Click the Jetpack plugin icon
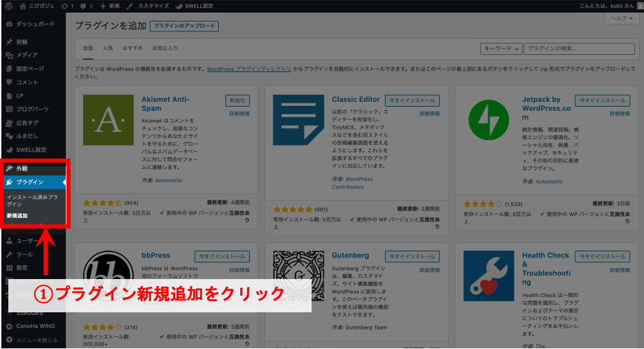Image resolution: width=644 pixels, height=349 pixels. (489, 120)
